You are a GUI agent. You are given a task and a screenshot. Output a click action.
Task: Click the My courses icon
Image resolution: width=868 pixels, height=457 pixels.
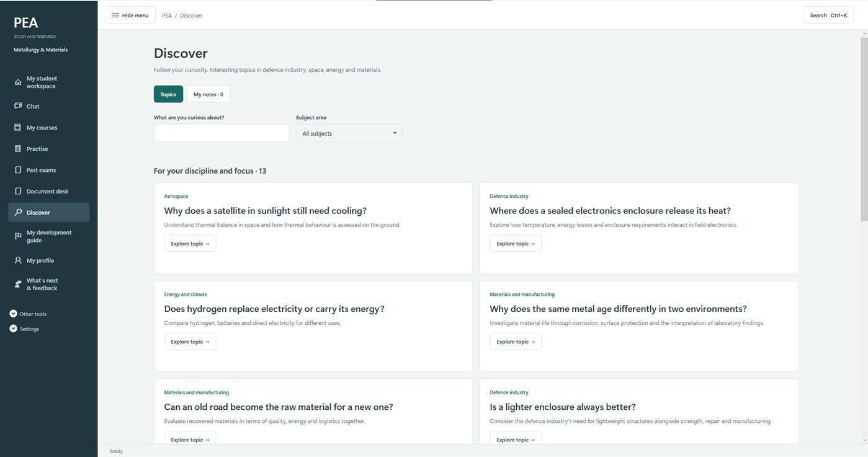18,128
